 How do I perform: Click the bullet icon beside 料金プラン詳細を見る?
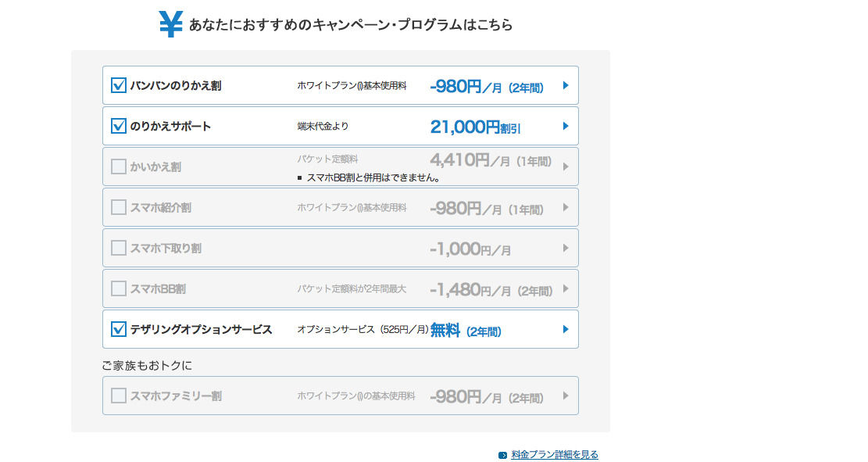[x=502, y=455]
